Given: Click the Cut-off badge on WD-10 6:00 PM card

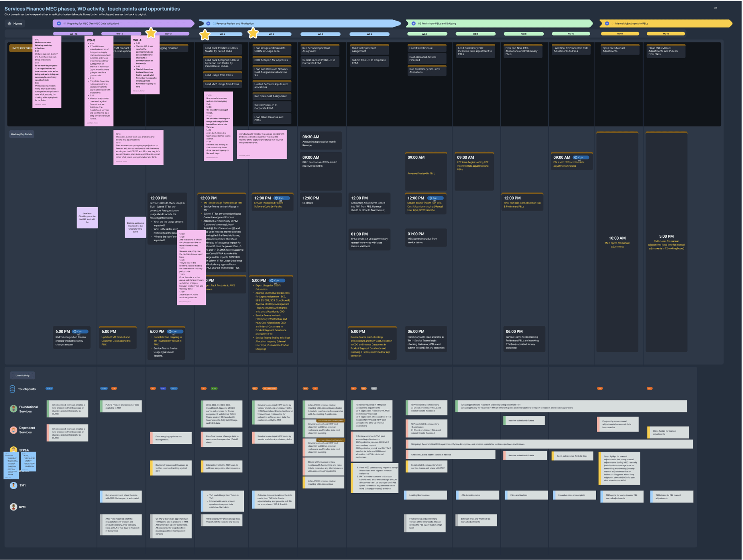Looking at the screenshot, I should pyautogui.click(x=80, y=332).
